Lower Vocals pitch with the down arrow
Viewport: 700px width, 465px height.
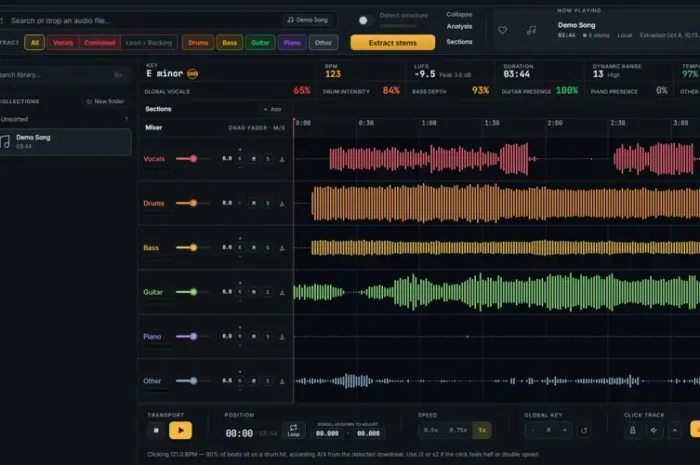tap(240, 168)
